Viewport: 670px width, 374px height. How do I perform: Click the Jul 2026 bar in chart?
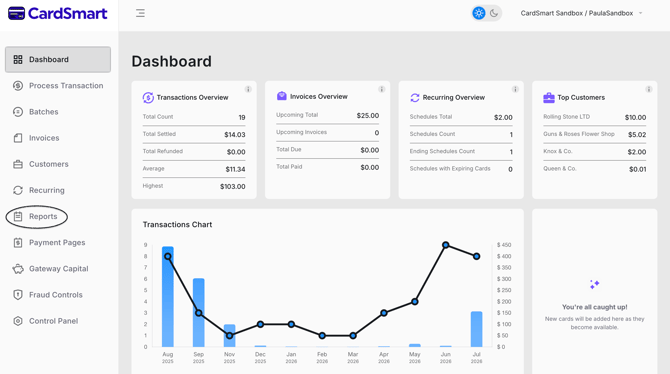(476, 329)
